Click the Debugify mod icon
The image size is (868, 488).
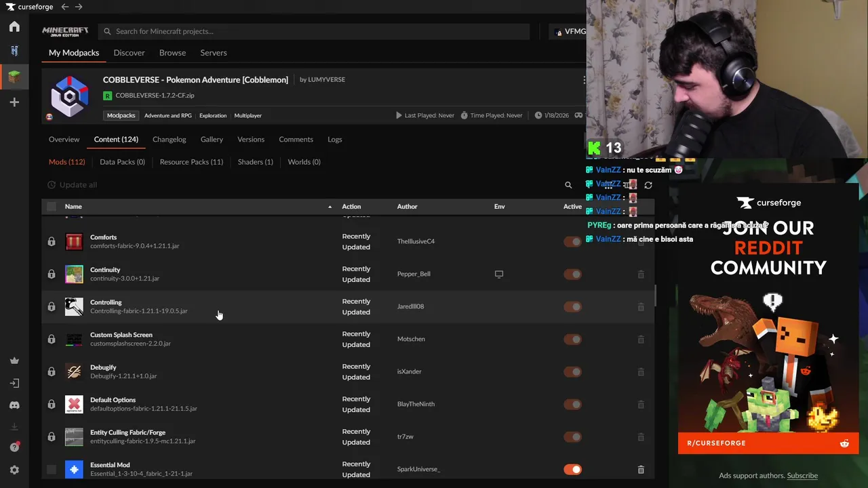[74, 371]
